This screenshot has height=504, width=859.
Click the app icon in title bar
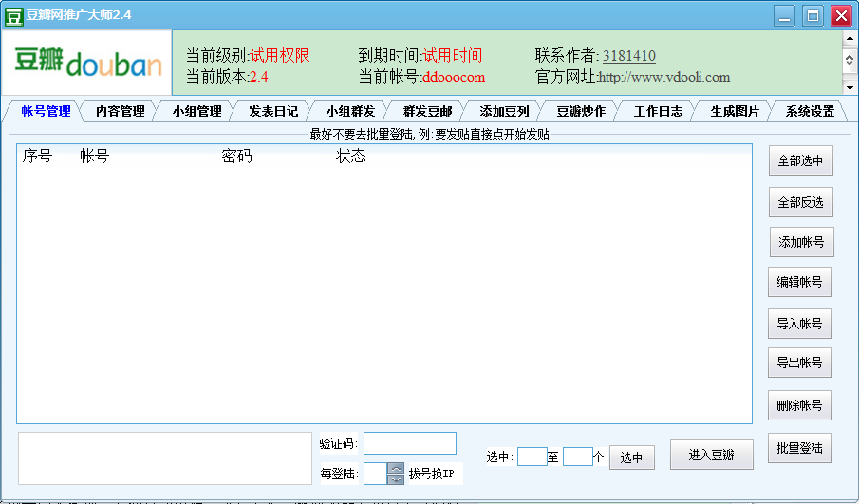coord(13,16)
